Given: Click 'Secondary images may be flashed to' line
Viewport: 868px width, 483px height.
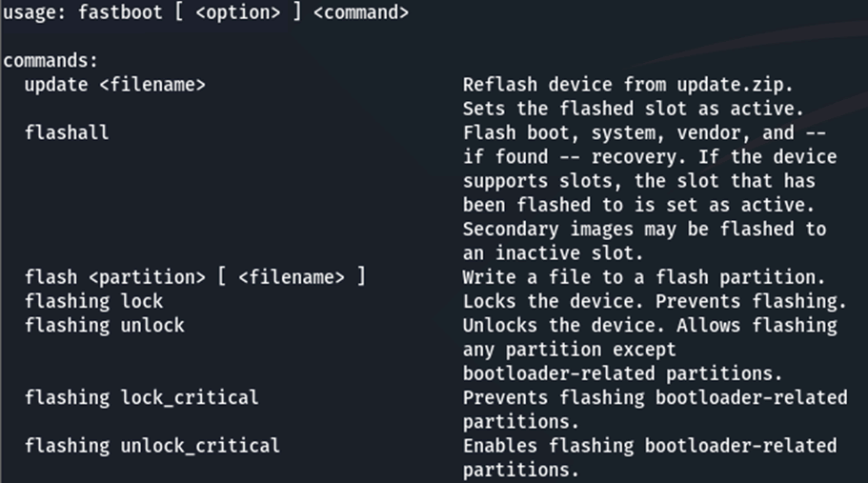Looking at the screenshot, I should (644, 230).
